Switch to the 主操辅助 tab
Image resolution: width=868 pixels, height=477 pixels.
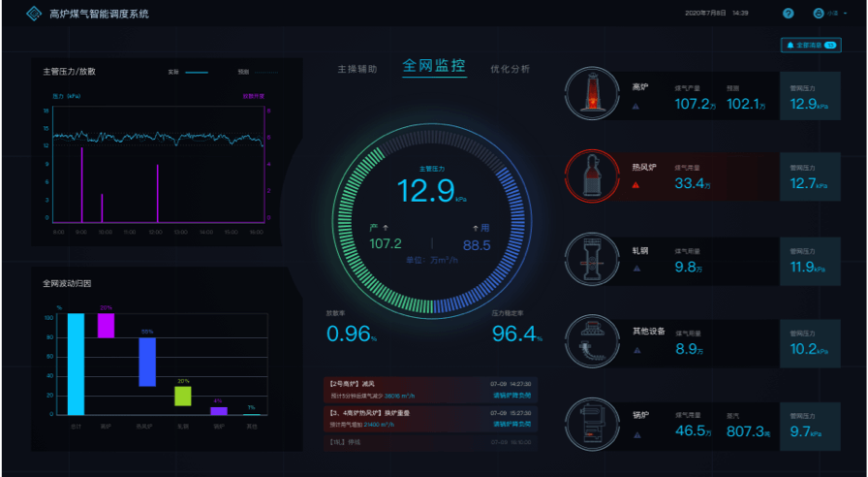356,70
